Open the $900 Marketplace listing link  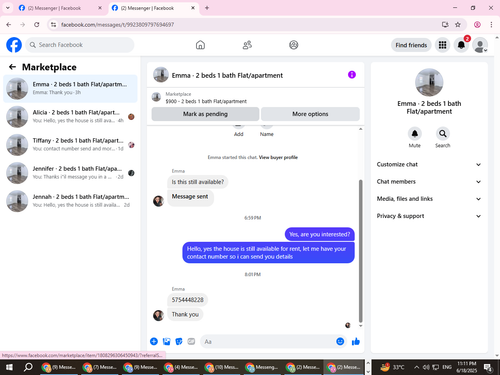[x=206, y=101]
